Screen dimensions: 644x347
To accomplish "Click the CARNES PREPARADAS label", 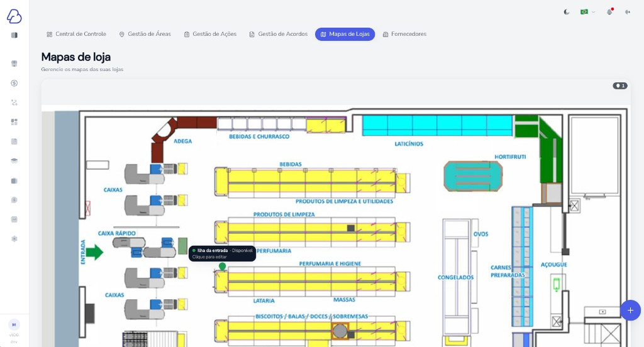I will (x=508, y=271).
